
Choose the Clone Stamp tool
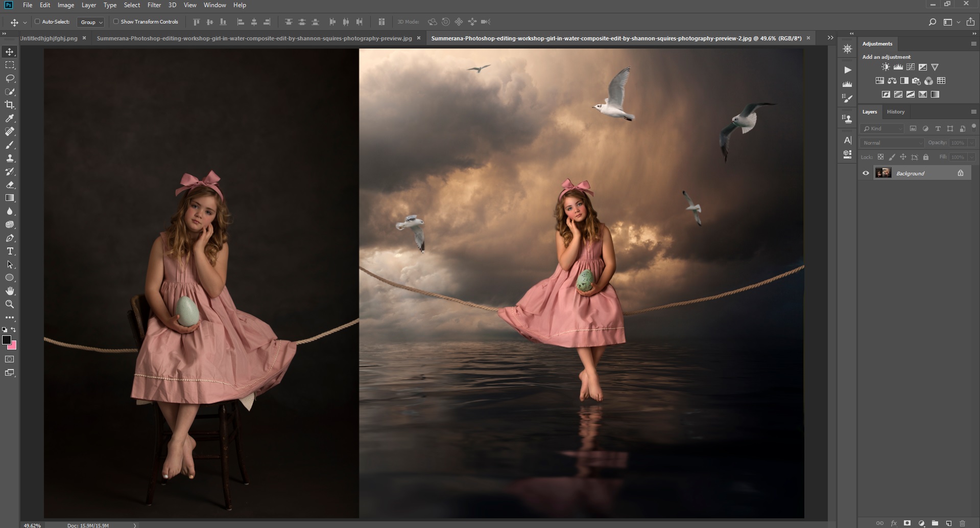click(10, 158)
